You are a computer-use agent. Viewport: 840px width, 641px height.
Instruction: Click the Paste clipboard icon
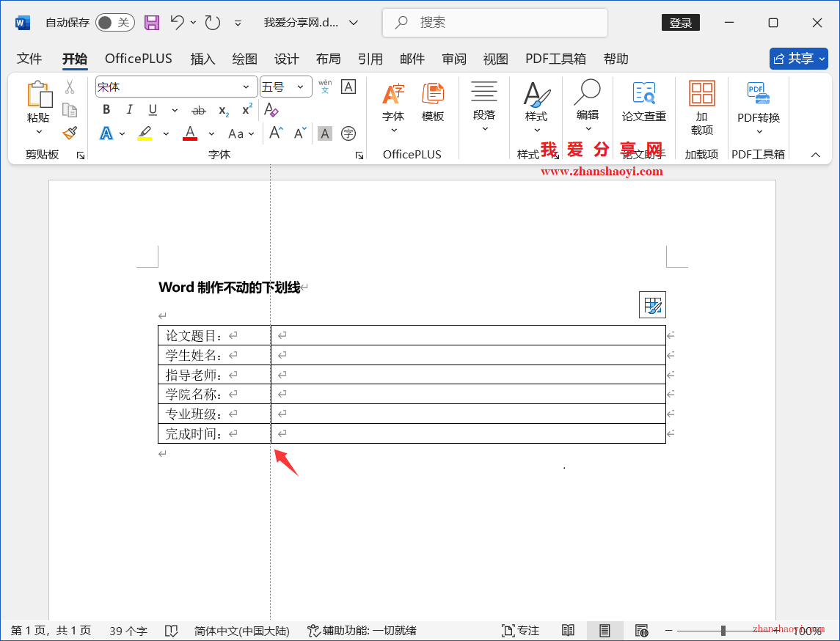pyautogui.click(x=39, y=95)
